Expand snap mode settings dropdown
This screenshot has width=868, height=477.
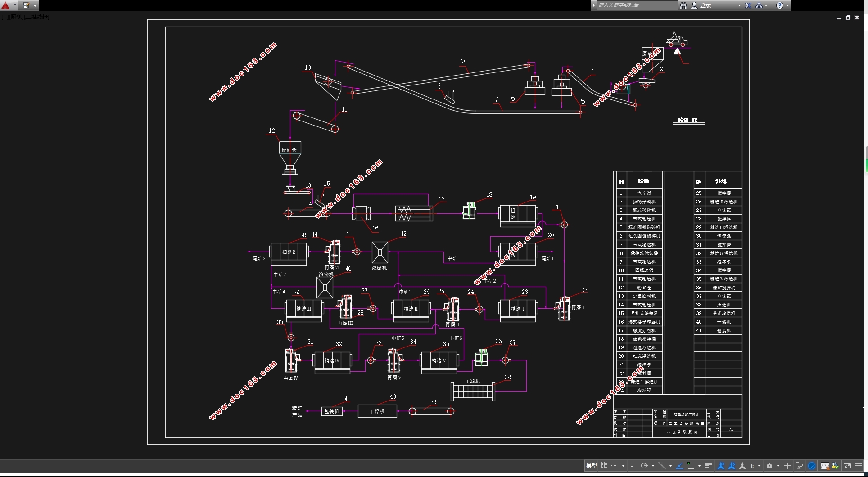pos(623,466)
